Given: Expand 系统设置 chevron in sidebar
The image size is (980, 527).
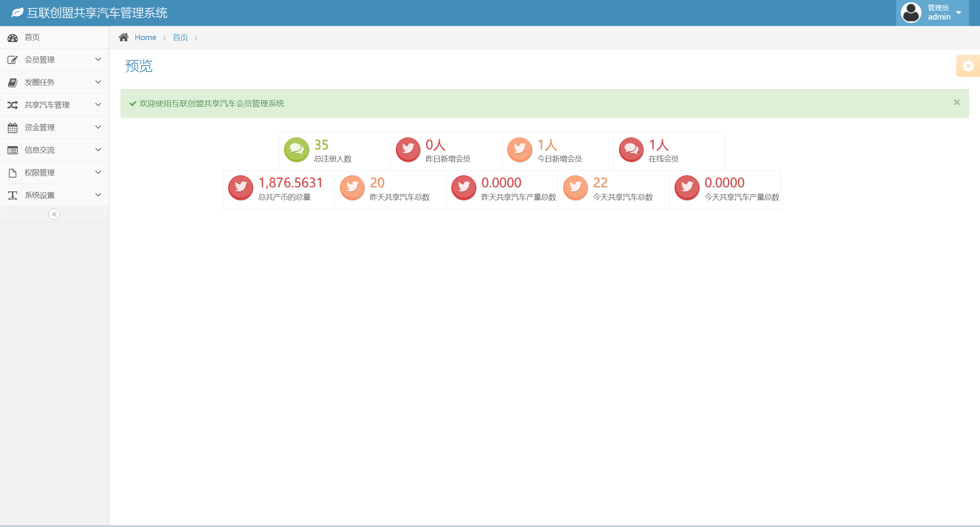Looking at the screenshot, I should click(98, 195).
